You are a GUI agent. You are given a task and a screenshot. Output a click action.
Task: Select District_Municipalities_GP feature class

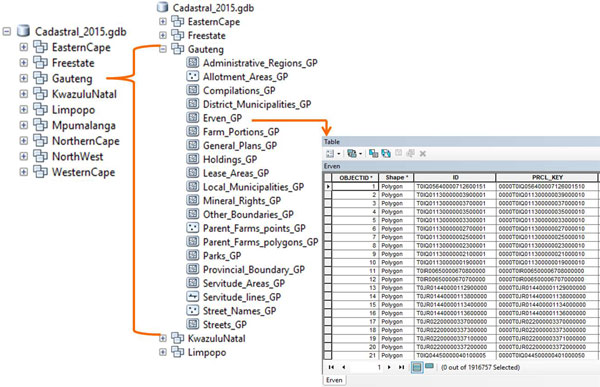257,104
